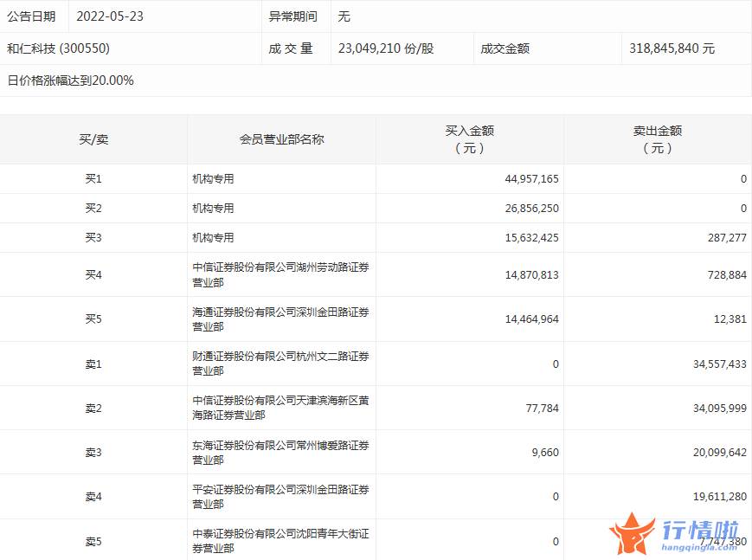Click 中泰证券沈阳青年大街证券营业部 name
752x560 pixels.
[280, 541]
